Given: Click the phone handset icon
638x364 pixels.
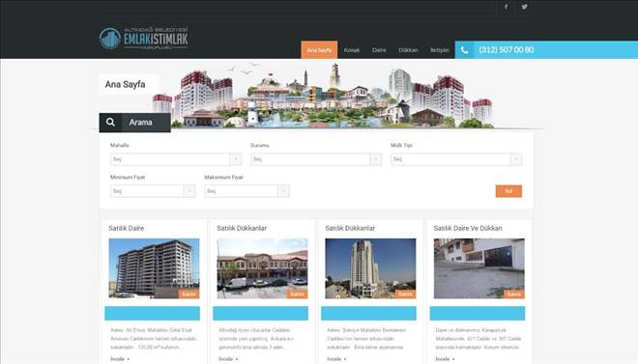Looking at the screenshot, I should (x=464, y=50).
